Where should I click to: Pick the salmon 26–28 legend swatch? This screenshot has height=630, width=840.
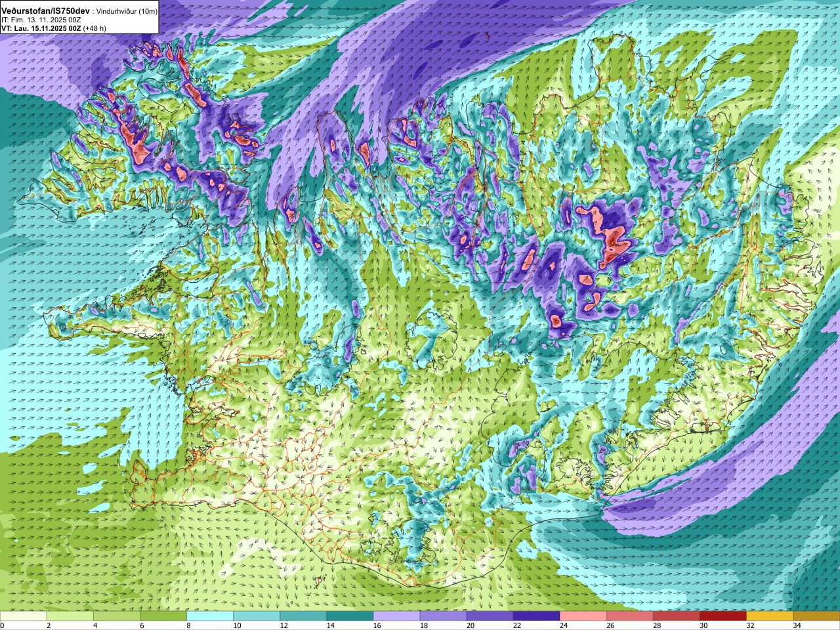629,616
